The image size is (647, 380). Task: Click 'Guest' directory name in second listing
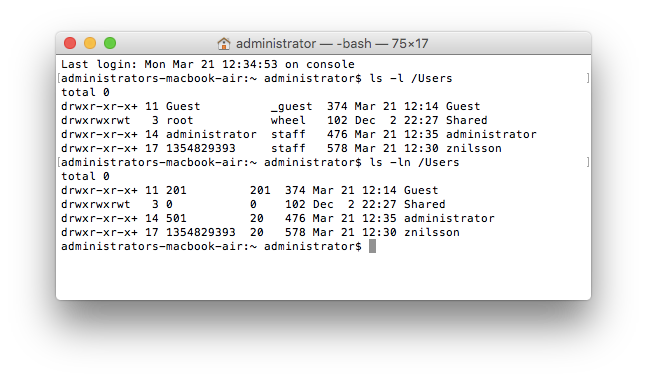point(421,190)
